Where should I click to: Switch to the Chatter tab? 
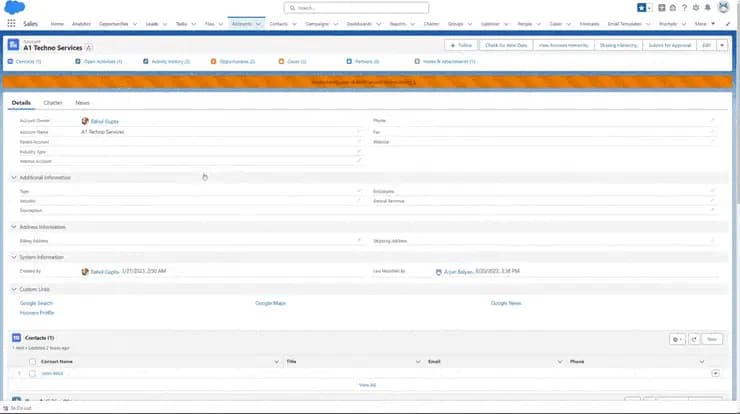53,103
